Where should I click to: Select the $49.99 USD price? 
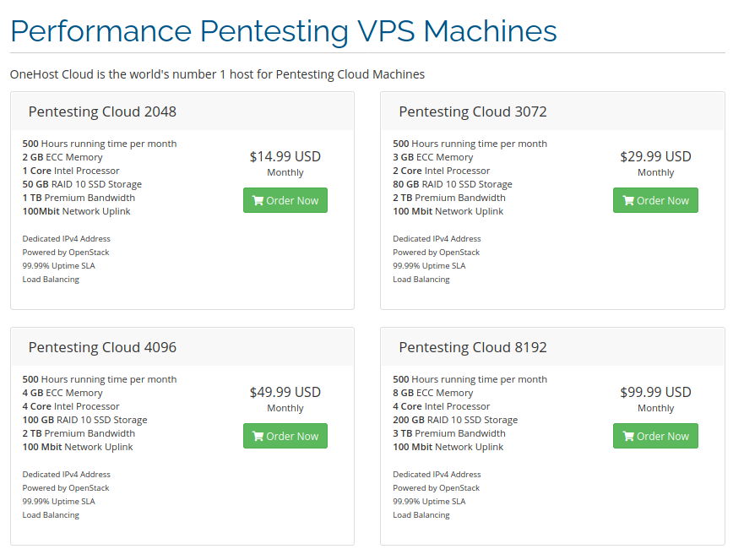click(285, 392)
